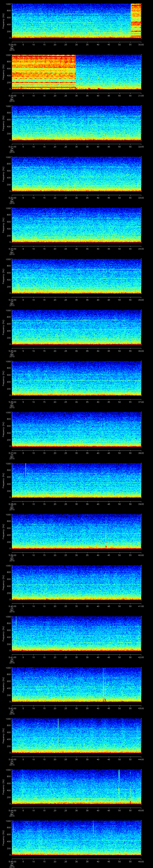The image size is (153, 868).
Task: Select the loud red band in the 5:30:00 spectrogram
Action: click(44, 72)
